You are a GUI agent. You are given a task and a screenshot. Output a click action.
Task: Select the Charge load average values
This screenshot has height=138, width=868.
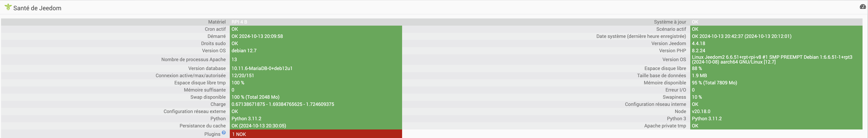coord(283,104)
